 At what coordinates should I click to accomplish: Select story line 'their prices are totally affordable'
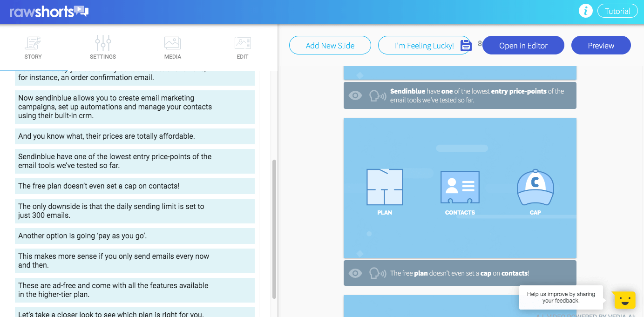pos(135,136)
